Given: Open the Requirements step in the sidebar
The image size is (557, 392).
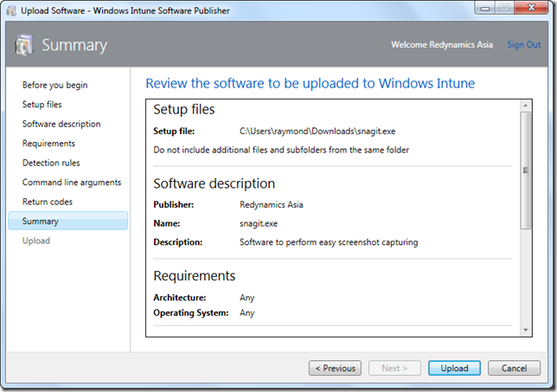Looking at the screenshot, I should (48, 144).
